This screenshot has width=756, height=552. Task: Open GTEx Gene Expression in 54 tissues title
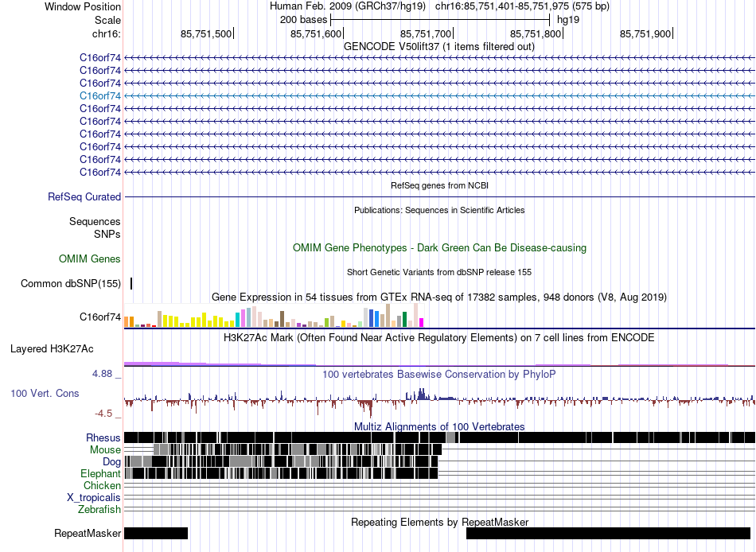coord(439,297)
